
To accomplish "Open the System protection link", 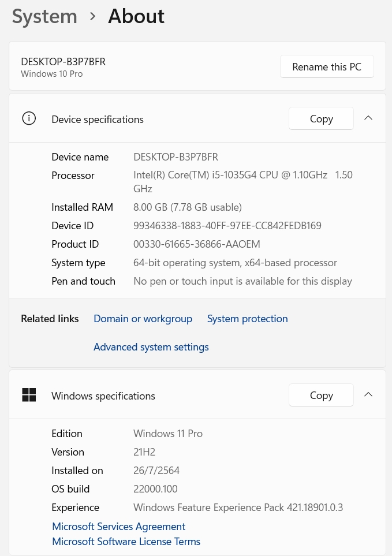I will pyautogui.click(x=248, y=319).
